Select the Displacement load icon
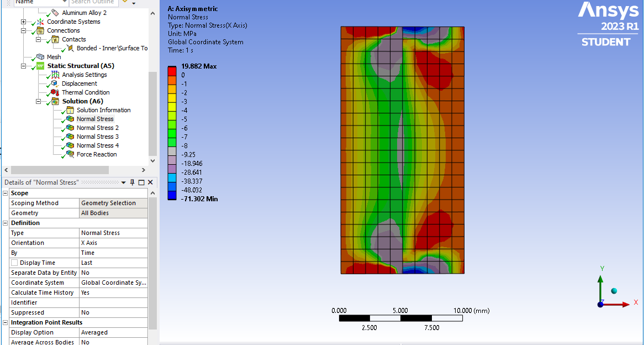This screenshot has width=644, height=345. pos(55,83)
